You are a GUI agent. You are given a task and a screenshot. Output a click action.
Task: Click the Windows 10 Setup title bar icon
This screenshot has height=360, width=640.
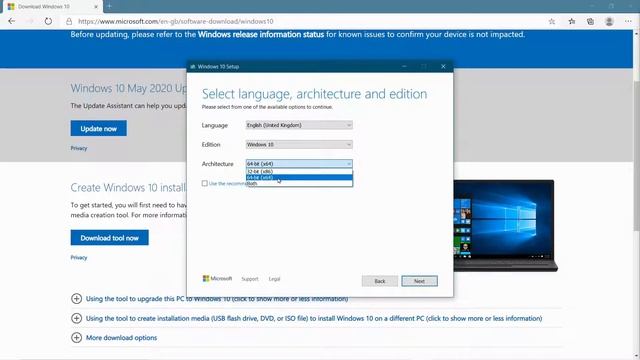193,67
